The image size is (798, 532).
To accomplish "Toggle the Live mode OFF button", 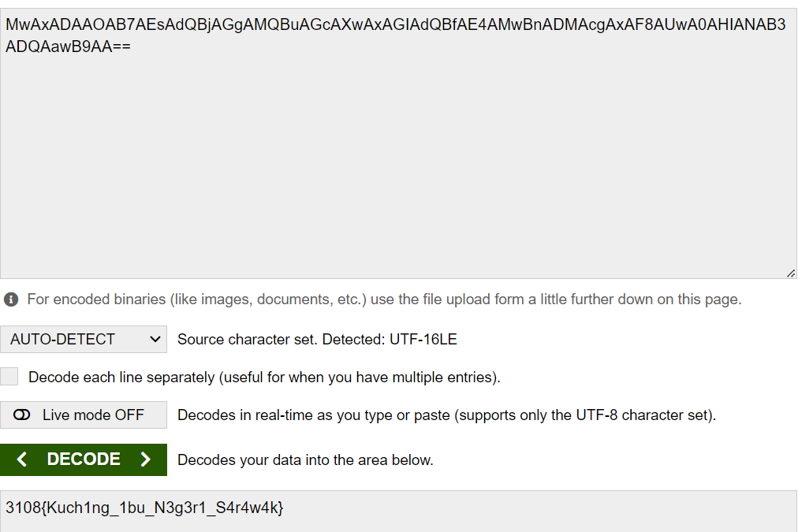I will (84, 415).
